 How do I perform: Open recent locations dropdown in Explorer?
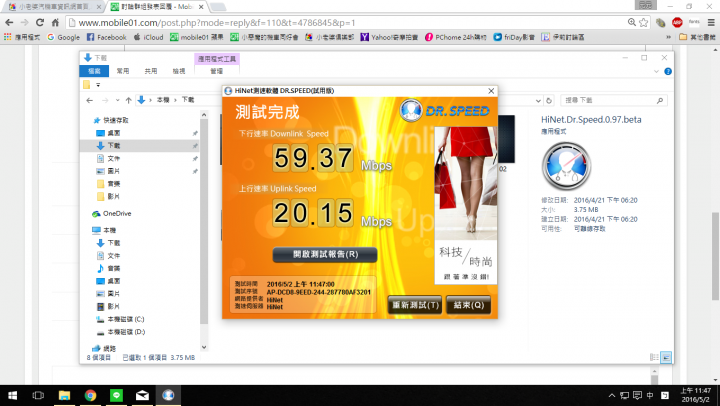[x=118, y=100]
